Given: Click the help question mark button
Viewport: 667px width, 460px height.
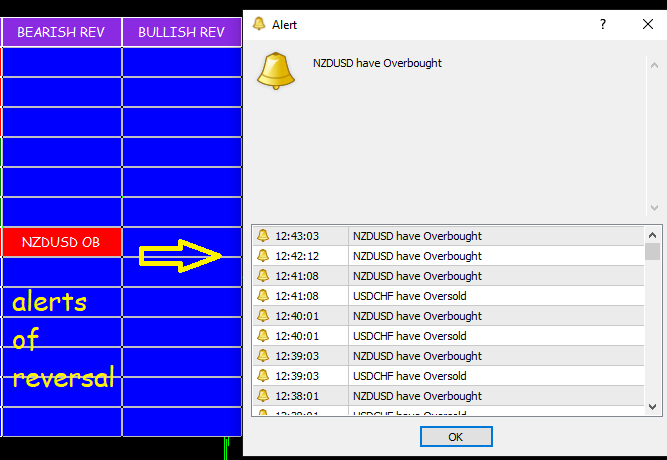Looking at the screenshot, I should (x=603, y=24).
